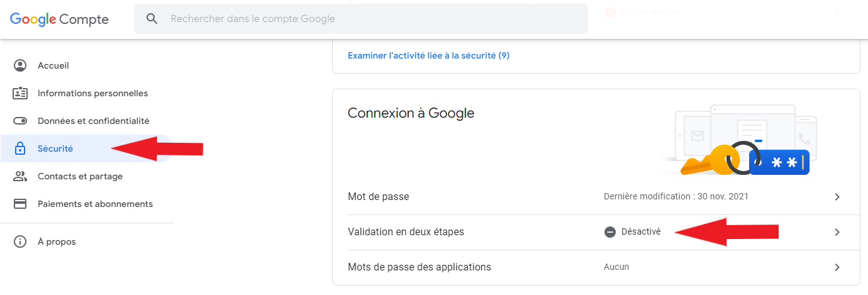Screen dimensions: 868x295
Task: Click the Informations personnelles ID card icon
Action: pyautogui.click(x=20, y=93)
